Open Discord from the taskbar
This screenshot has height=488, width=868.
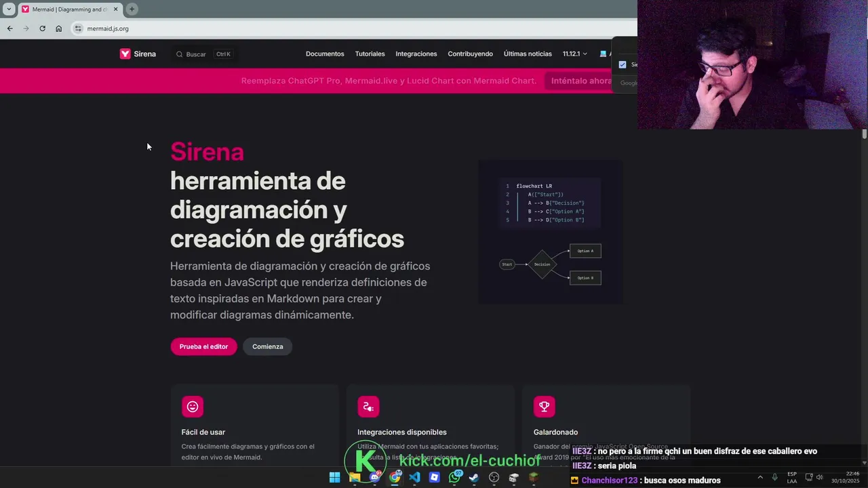click(374, 477)
